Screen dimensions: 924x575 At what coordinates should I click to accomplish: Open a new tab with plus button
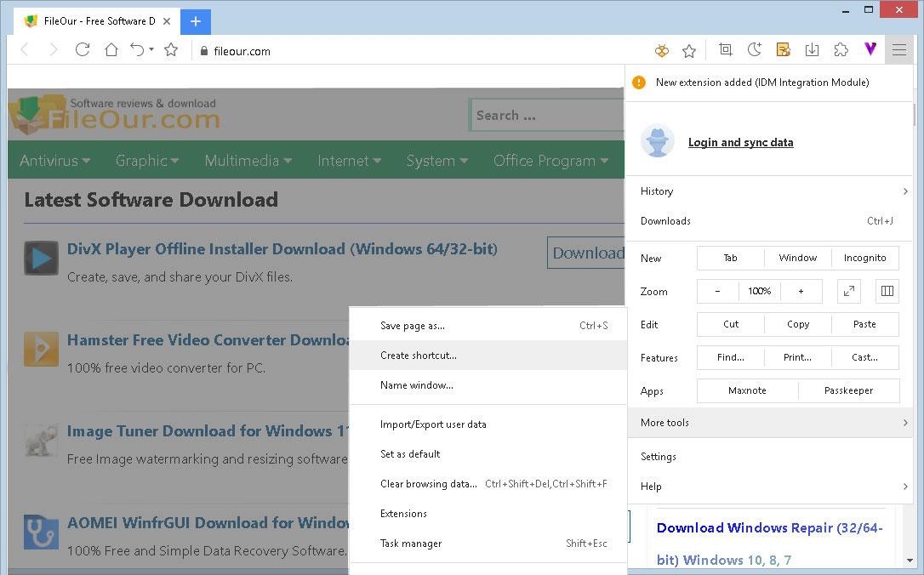196,22
